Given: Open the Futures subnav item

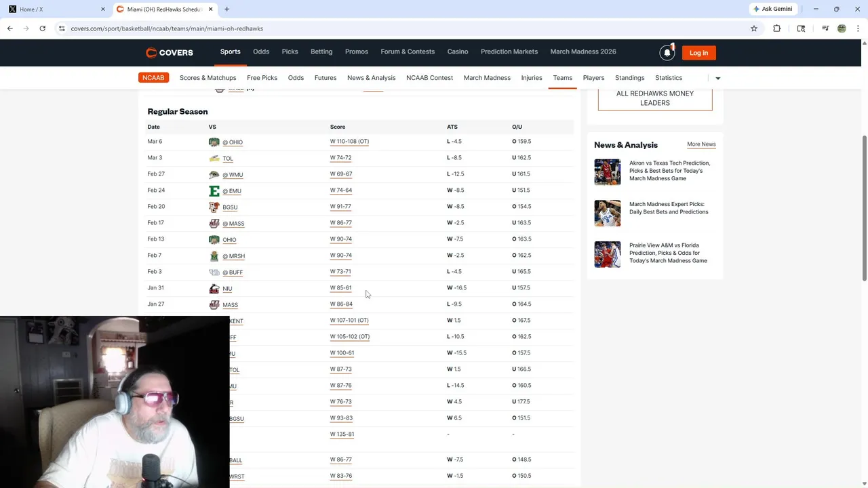Looking at the screenshot, I should 325,78.
